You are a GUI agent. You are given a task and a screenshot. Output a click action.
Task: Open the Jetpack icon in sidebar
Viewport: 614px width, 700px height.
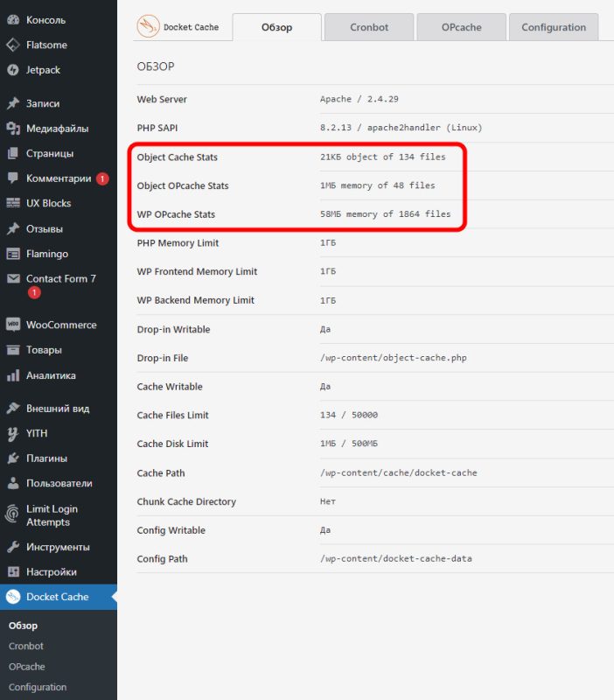point(13,70)
